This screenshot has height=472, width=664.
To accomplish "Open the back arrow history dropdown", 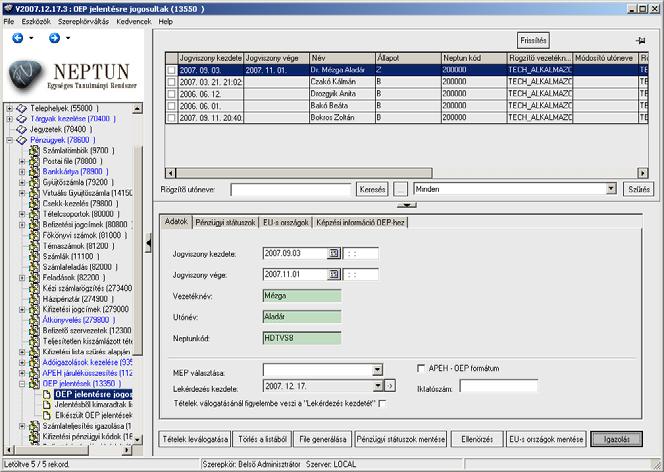I will [x=31, y=38].
